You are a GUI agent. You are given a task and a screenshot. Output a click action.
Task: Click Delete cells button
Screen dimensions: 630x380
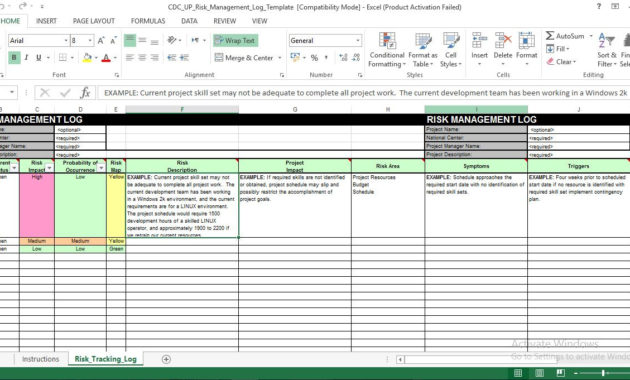(503, 50)
